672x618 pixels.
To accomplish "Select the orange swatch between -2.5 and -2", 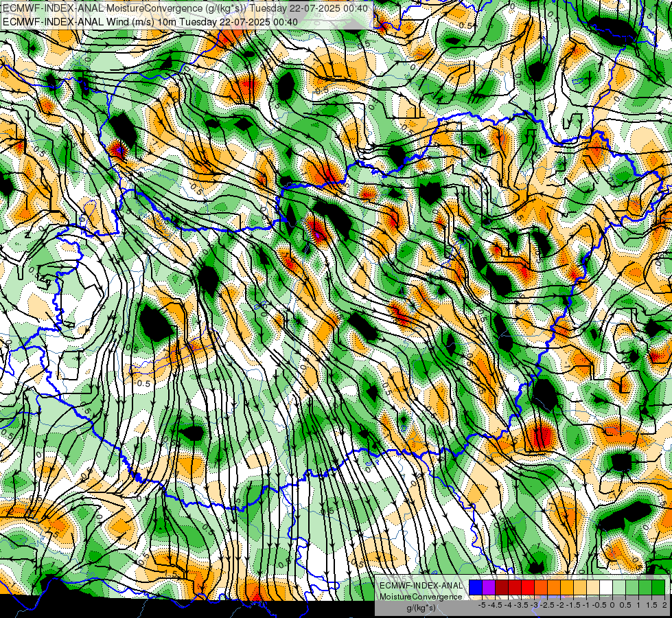I will [x=554, y=588].
